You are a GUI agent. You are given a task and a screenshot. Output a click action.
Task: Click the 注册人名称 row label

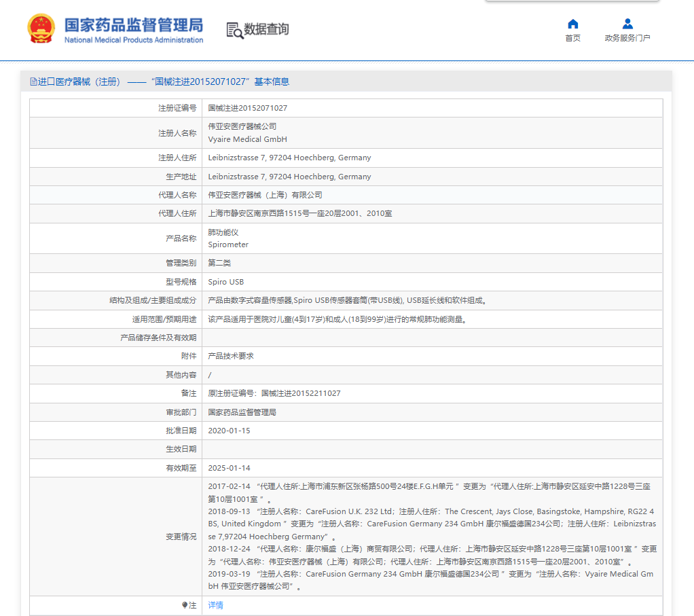pos(177,133)
